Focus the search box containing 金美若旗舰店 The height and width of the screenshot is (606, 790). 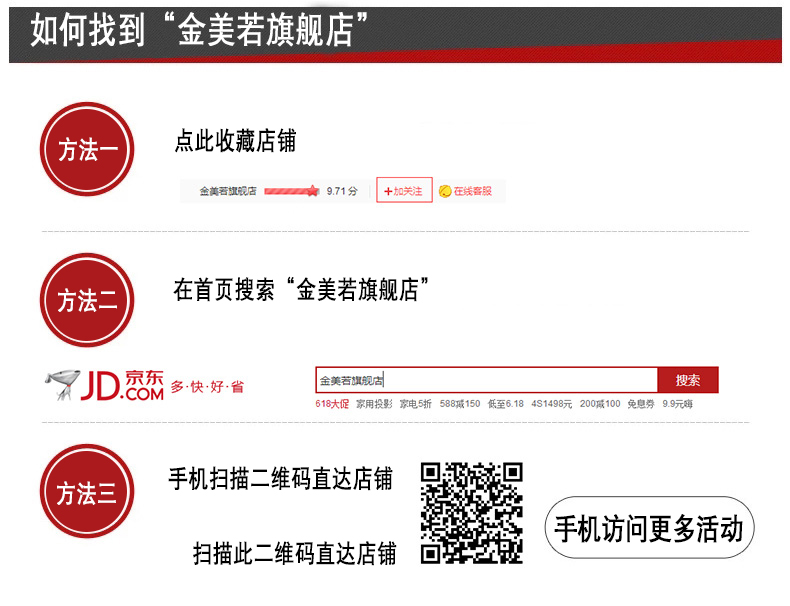[x=487, y=380]
